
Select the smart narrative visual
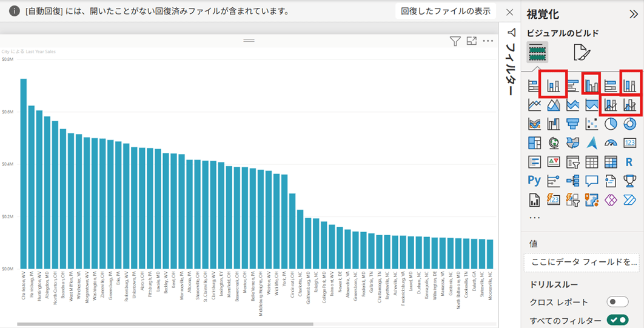[611, 180]
